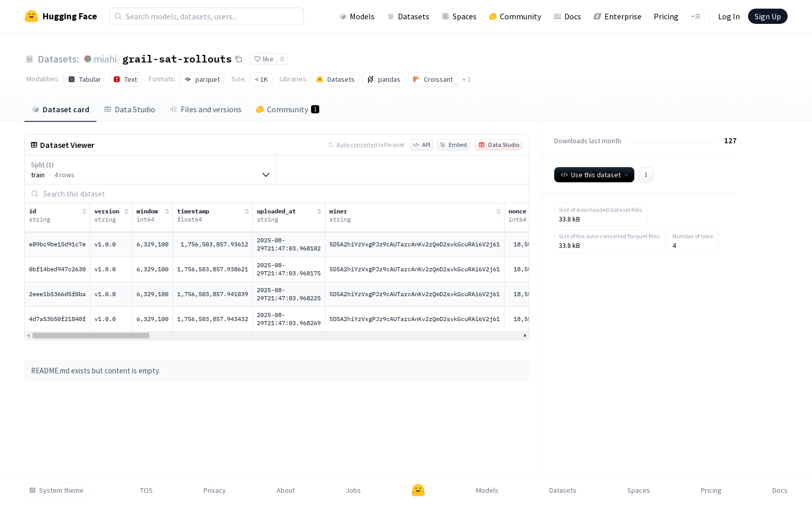
Task: Click the like count 0
Action: point(282,59)
